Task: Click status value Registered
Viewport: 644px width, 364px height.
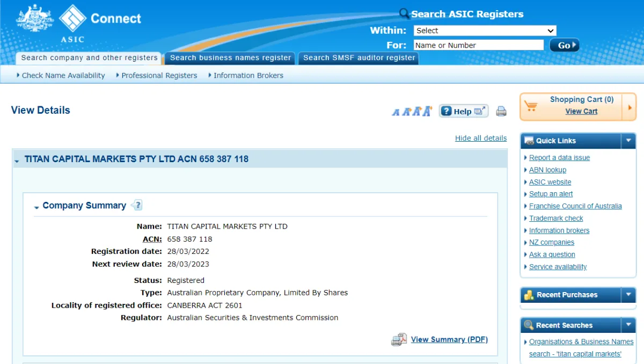Action: (x=186, y=280)
